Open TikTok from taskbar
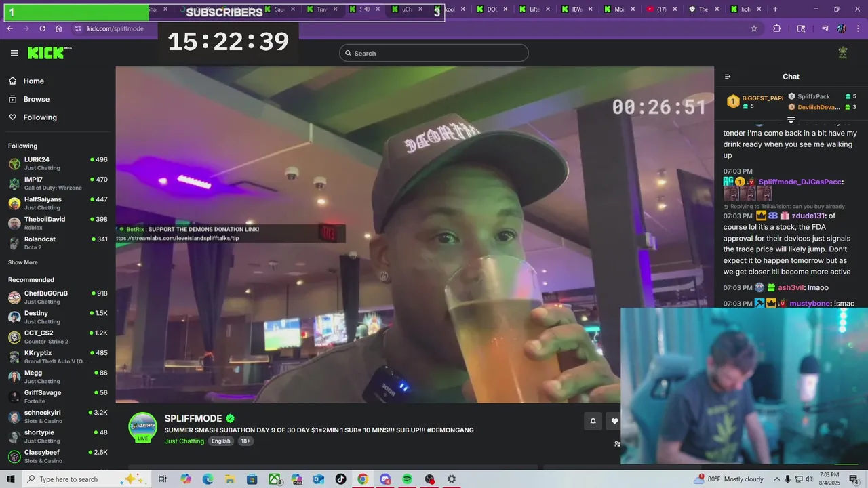 coord(340,479)
